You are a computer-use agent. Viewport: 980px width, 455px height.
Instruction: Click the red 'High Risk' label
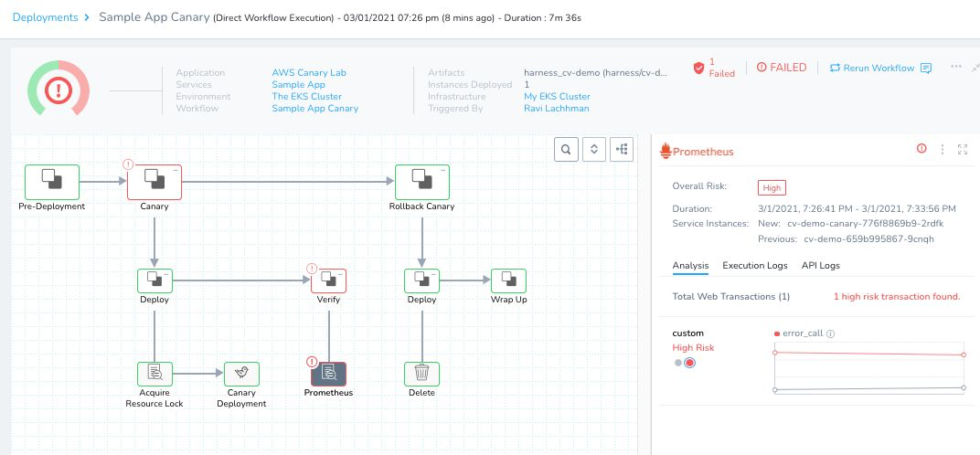pos(693,347)
